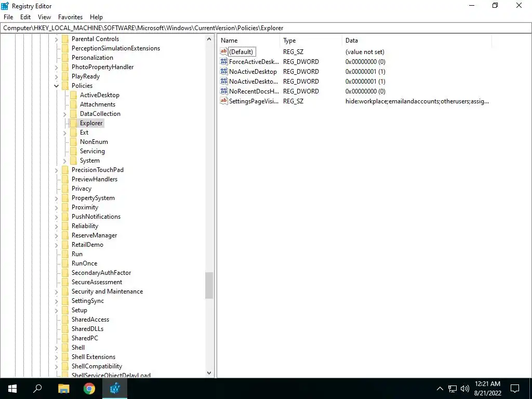Image resolution: width=532 pixels, height=399 pixels.
Task: Click the DataCollection folder icon
Action: tap(73, 114)
